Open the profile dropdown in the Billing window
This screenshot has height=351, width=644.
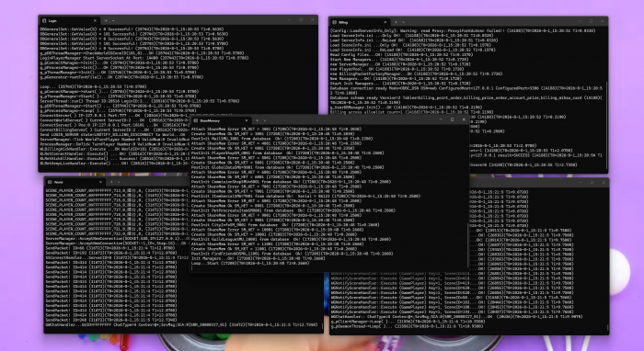pos(403,22)
